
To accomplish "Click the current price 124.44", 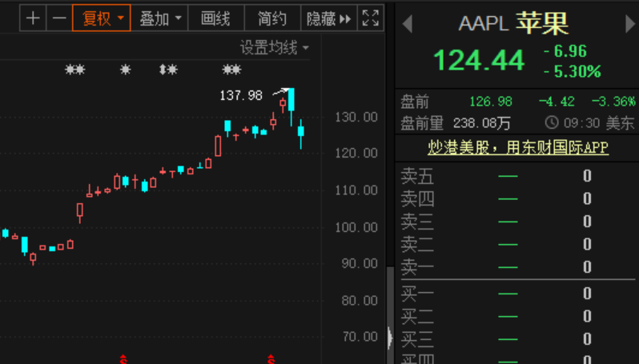I will (x=479, y=60).
